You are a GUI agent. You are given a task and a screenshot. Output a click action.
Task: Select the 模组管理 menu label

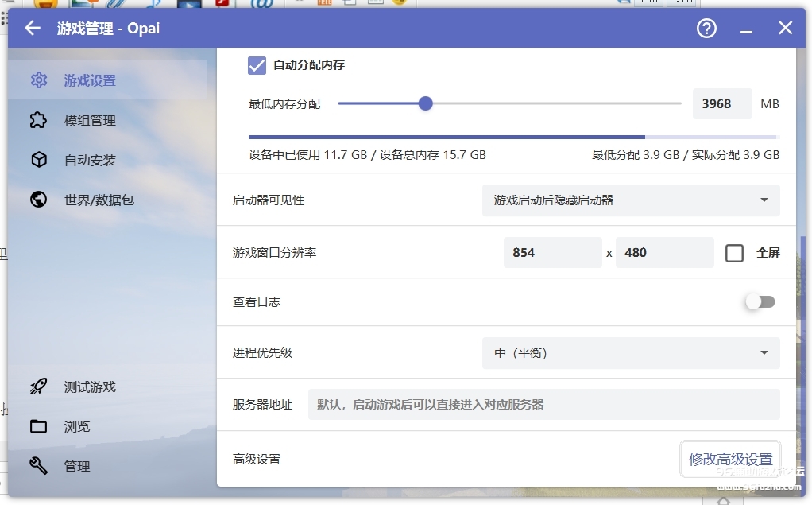[90, 121]
